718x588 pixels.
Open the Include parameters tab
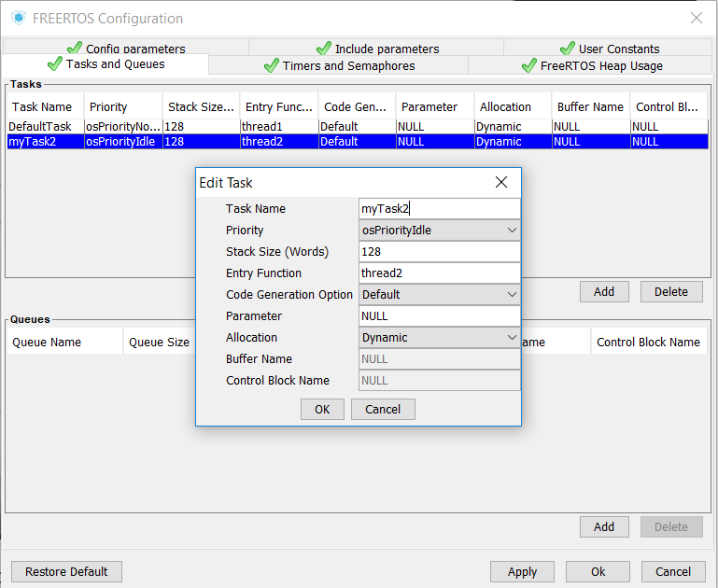377,48
